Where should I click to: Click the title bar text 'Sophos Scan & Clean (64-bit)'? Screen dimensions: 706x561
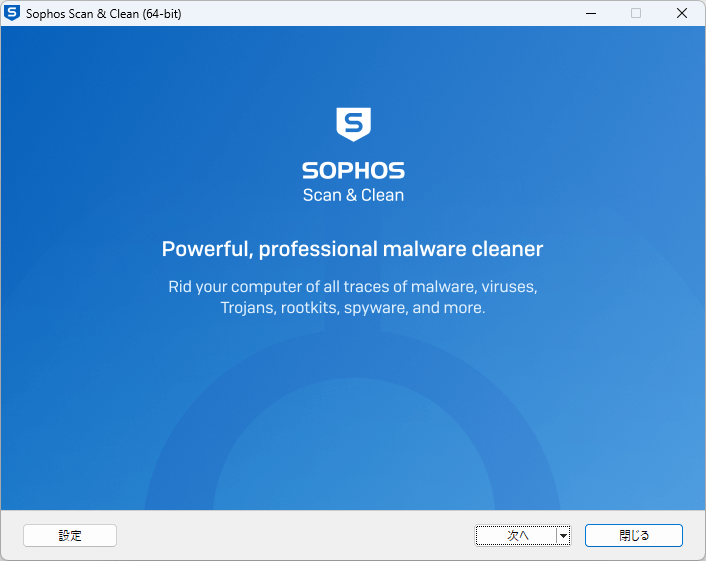point(104,14)
